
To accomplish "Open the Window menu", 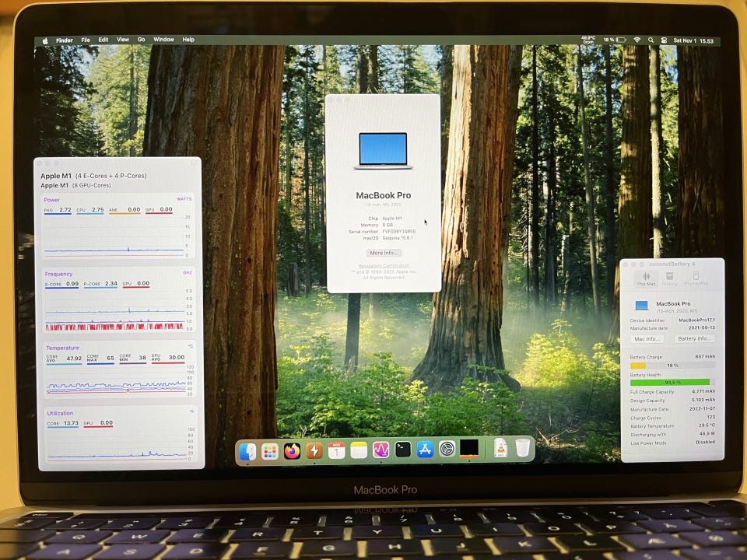I will 163,40.
